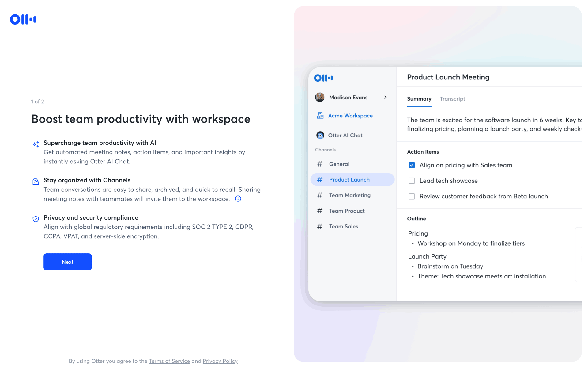Screen dimensions: 588x368
Task: Click the hash icon next to General
Action: (320, 164)
